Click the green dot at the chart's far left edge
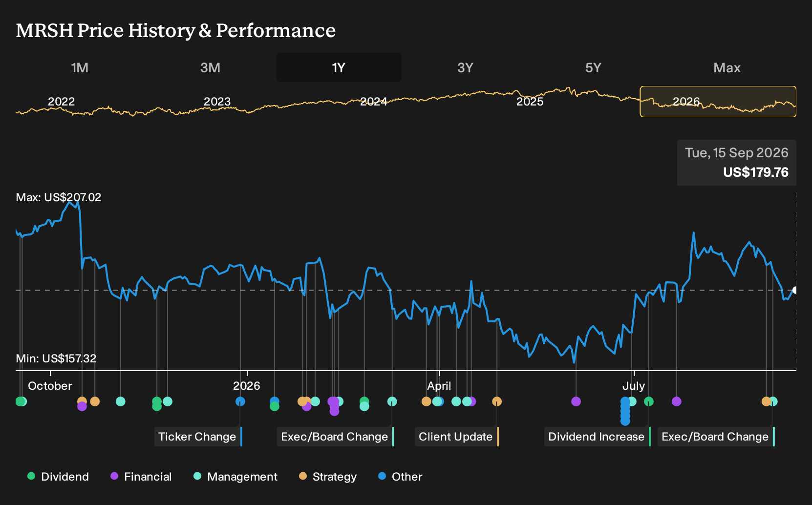Screen dimensions: 812x505 20,401
